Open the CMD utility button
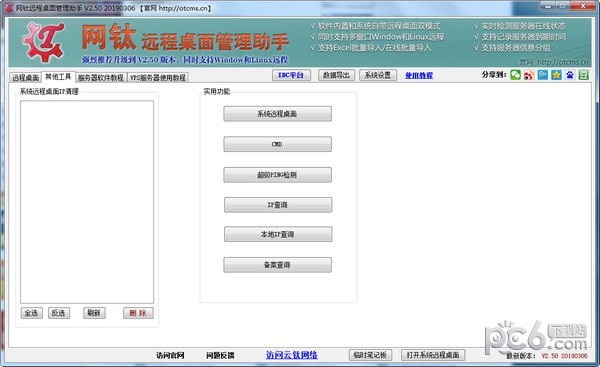600x367 pixels. point(277,144)
